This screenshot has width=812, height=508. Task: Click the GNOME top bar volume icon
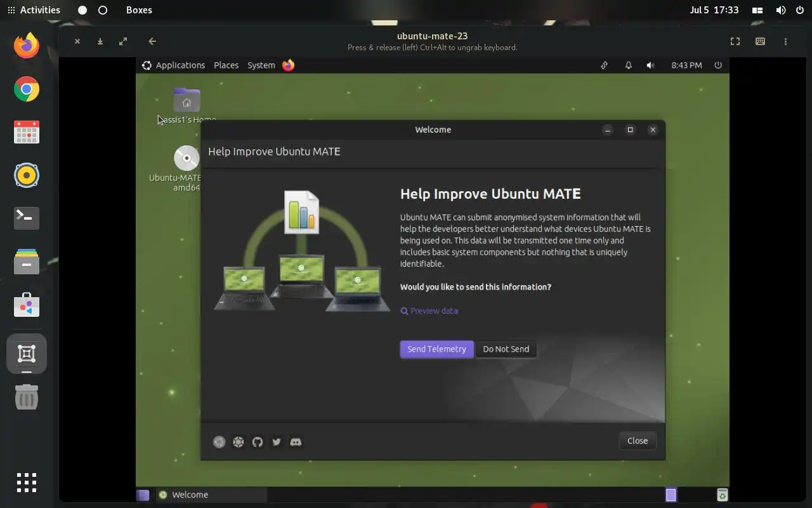pos(781,10)
